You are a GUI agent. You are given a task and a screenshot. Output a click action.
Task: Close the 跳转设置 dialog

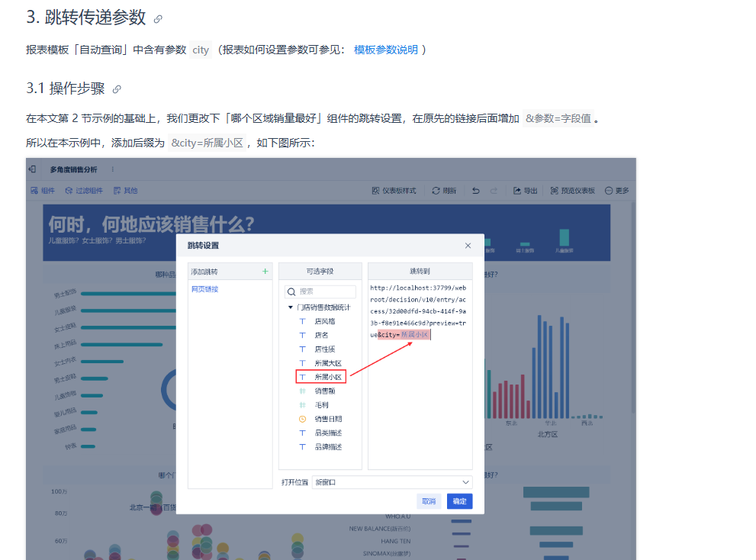click(468, 246)
